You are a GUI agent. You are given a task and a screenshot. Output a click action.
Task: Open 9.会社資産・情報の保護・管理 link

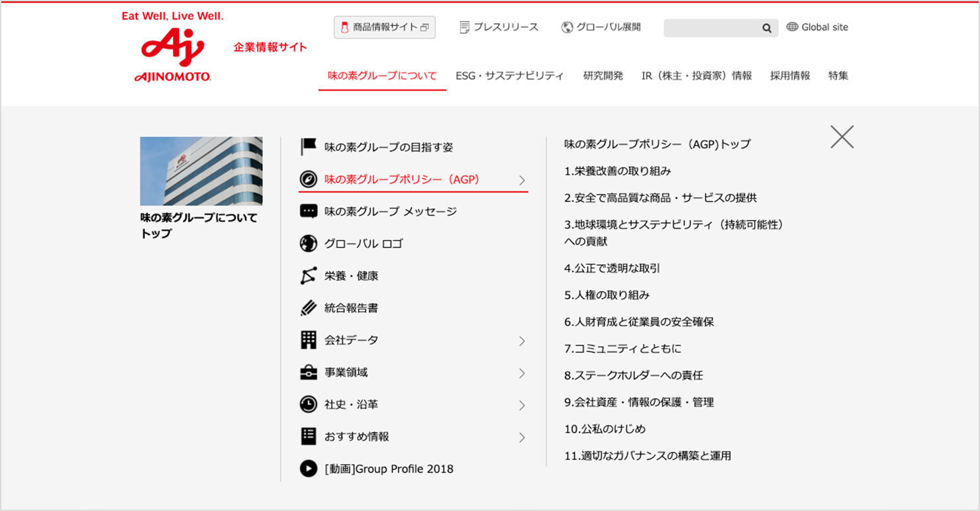639,402
